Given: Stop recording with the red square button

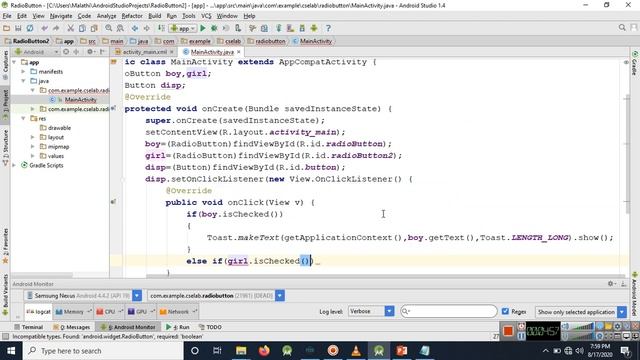Looking at the screenshot, I should coord(508,331).
